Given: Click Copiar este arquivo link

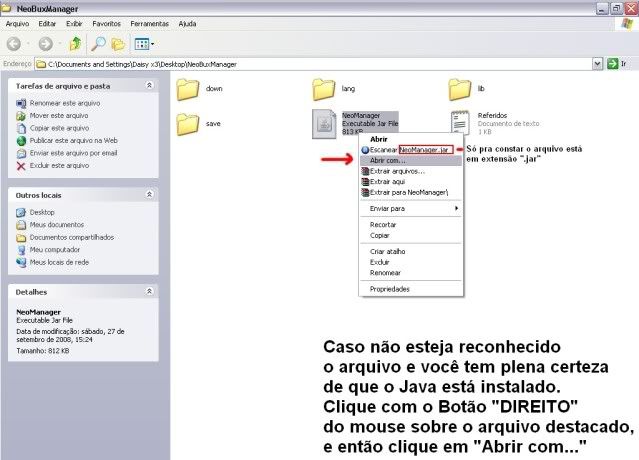Looking at the screenshot, I should coord(59,128).
